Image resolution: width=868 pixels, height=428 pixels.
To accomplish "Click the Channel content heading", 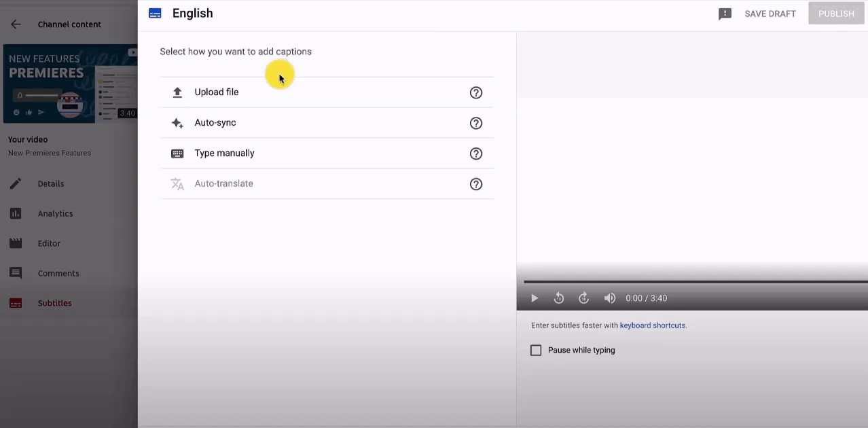I will pos(69,24).
